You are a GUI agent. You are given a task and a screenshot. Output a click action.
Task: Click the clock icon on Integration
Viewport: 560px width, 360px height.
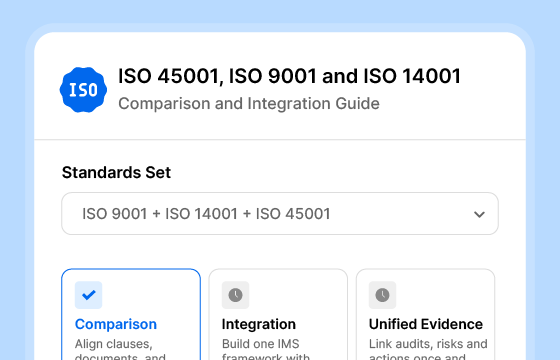coord(235,295)
